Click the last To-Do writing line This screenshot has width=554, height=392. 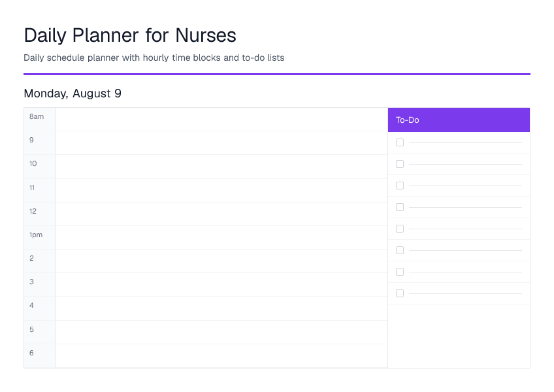point(465,294)
